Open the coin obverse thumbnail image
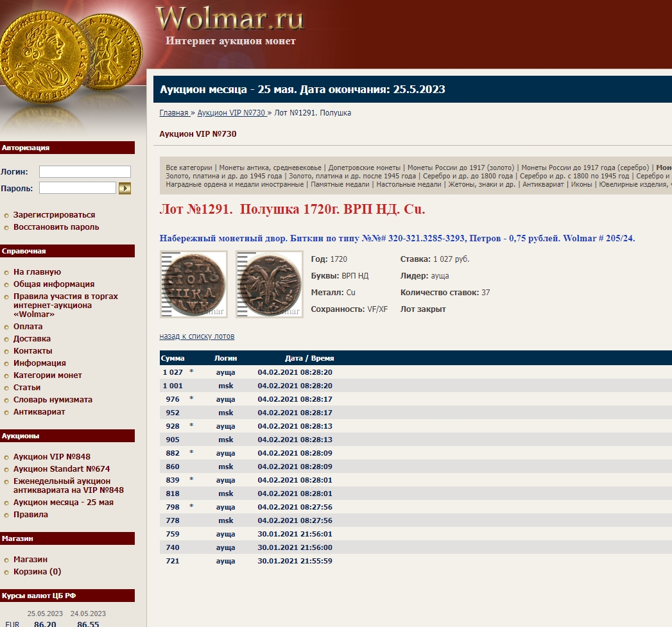 pyautogui.click(x=193, y=284)
